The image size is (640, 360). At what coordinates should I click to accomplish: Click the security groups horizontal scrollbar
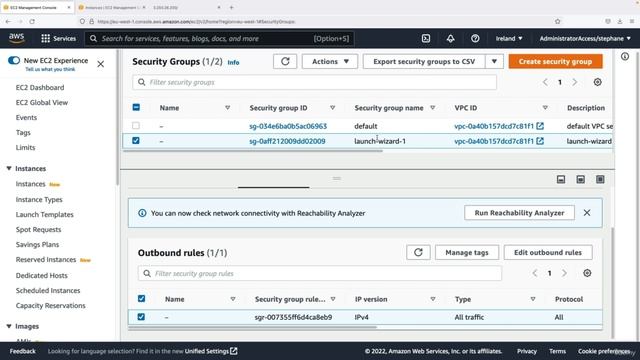[x=253, y=151]
